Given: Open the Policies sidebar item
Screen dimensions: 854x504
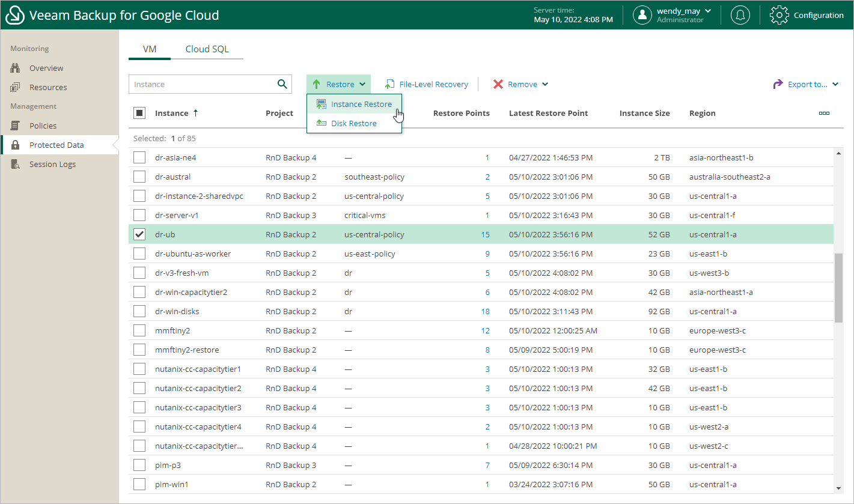Looking at the screenshot, I should (43, 126).
